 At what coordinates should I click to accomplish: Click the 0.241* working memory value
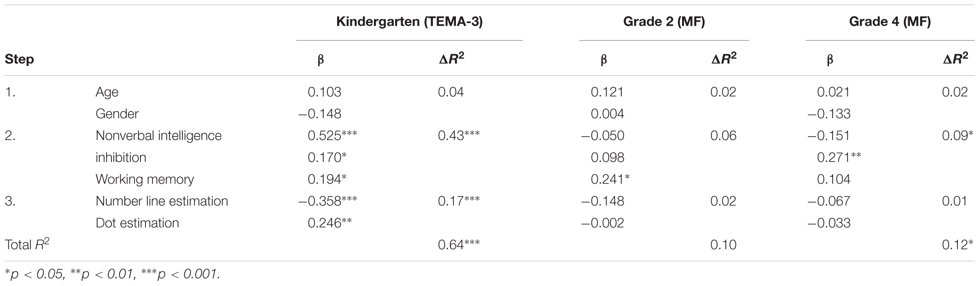[610, 179]
